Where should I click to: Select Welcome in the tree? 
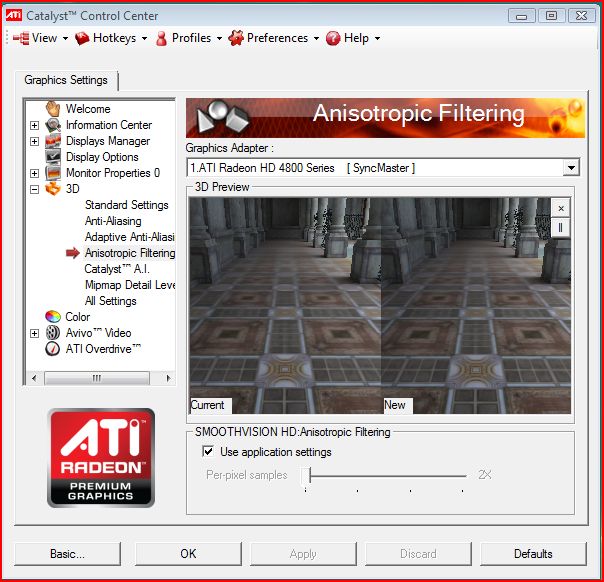click(x=88, y=109)
